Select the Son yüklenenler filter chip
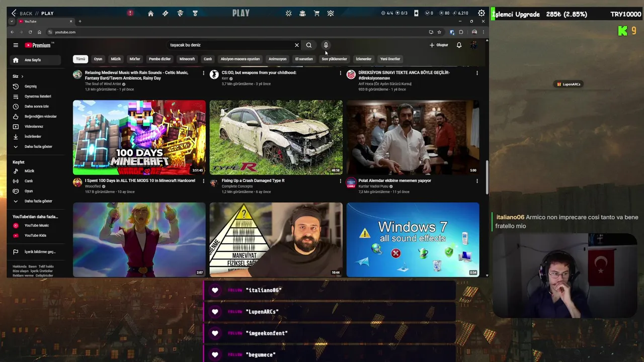644x362 pixels. pyautogui.click(x=334, y=59)
